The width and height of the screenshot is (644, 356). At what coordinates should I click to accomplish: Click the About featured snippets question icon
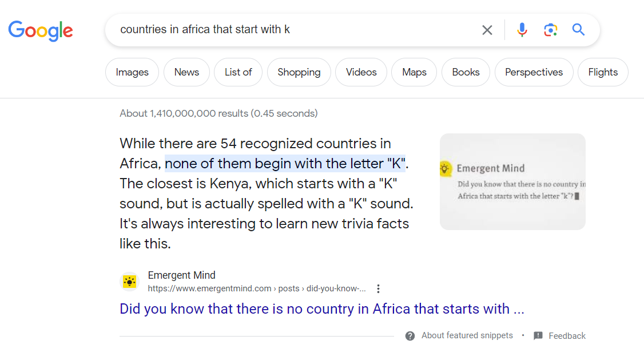coord(410,336)
